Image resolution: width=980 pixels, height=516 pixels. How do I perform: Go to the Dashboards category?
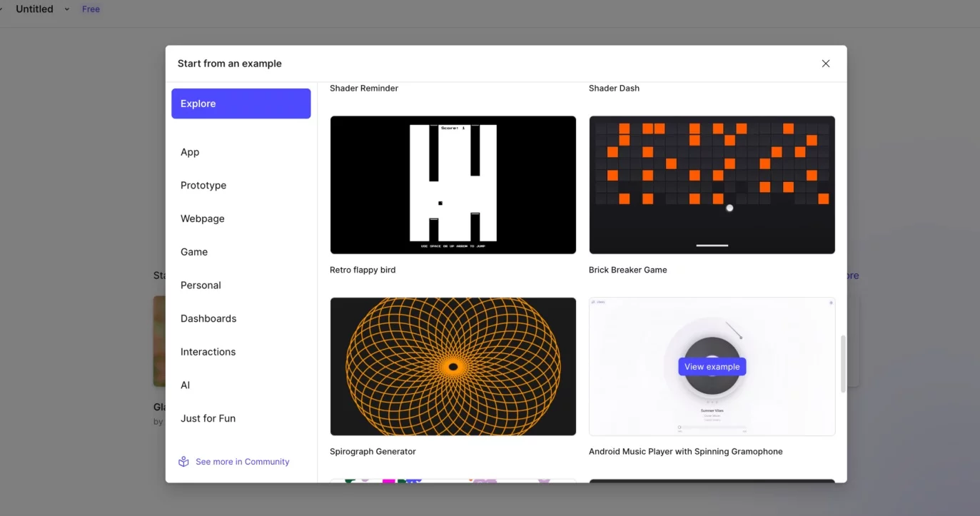point(208,318)
